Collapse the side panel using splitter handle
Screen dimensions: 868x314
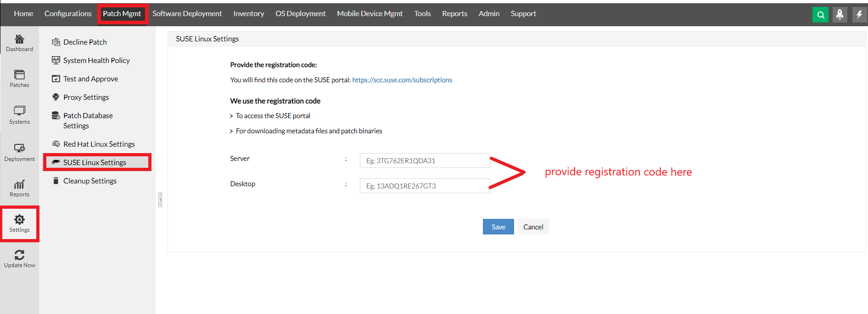pos(160,200)
